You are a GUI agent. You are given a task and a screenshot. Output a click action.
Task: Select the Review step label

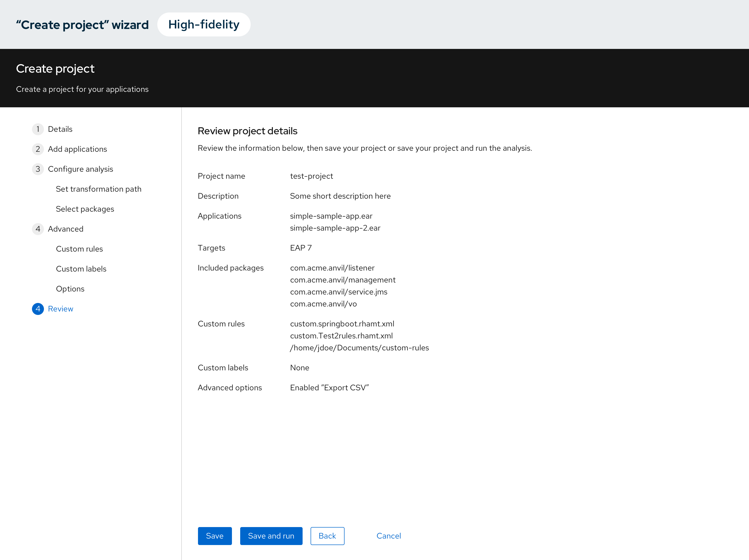tap(60, 309)
